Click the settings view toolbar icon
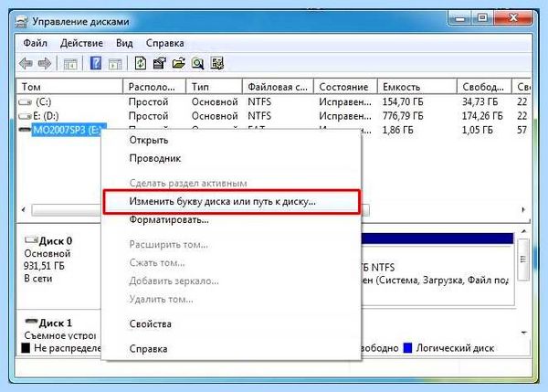This screenshot has width=548, height=392. pos(217,63)
